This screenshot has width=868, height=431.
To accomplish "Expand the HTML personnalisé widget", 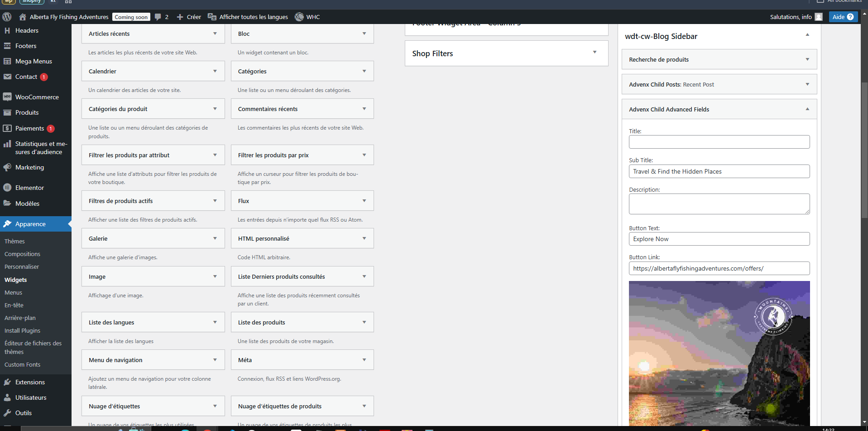I will click(x=364, y=238).
